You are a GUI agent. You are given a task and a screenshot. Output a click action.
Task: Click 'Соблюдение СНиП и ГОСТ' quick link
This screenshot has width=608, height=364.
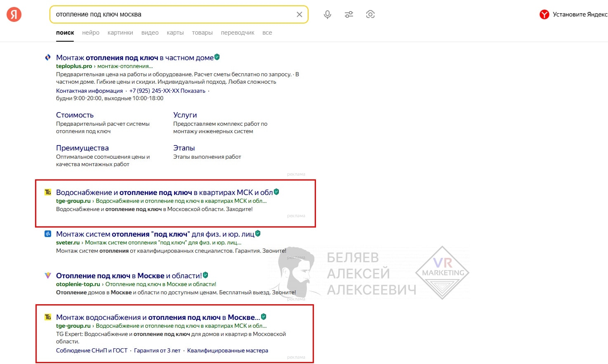click(x=92, y=350)
